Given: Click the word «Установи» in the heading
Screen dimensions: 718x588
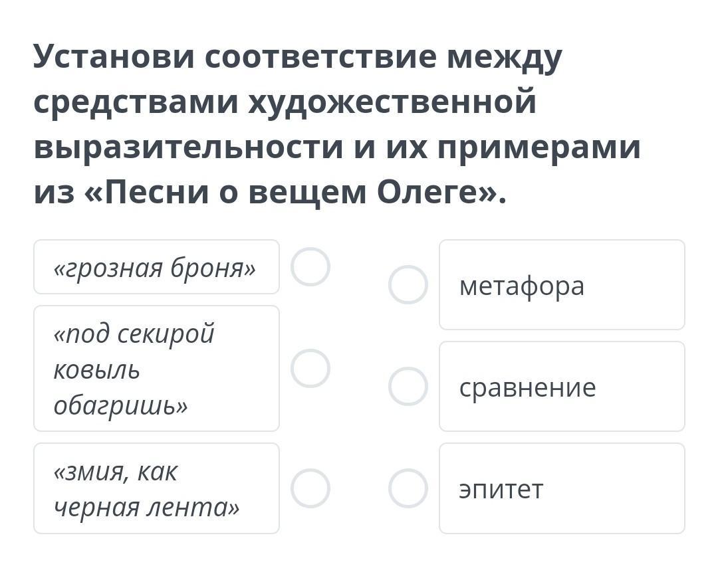Looking at the screenshot, I should (x=114, y=56).
